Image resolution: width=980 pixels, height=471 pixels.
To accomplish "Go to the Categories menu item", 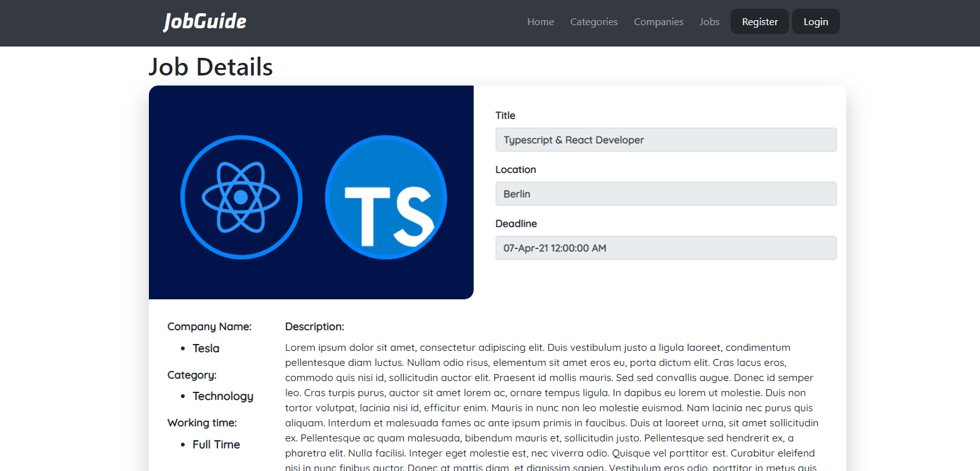I will 594,22.
